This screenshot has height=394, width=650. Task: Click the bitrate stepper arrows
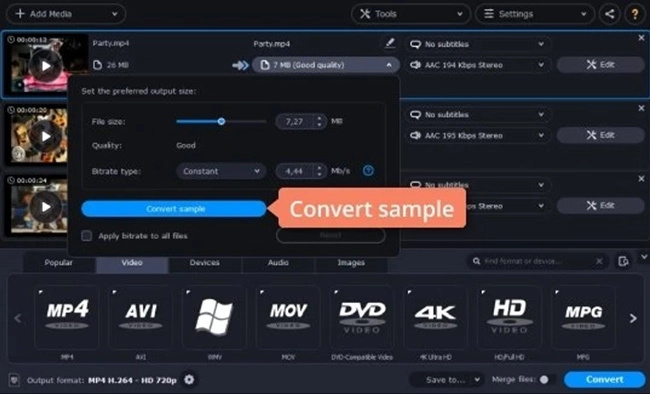pos(319,171)
